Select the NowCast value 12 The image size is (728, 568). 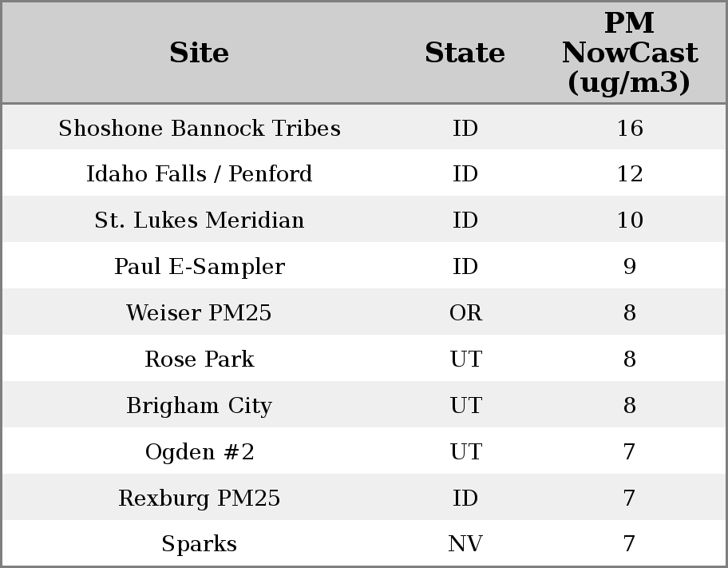coord(629,174)
